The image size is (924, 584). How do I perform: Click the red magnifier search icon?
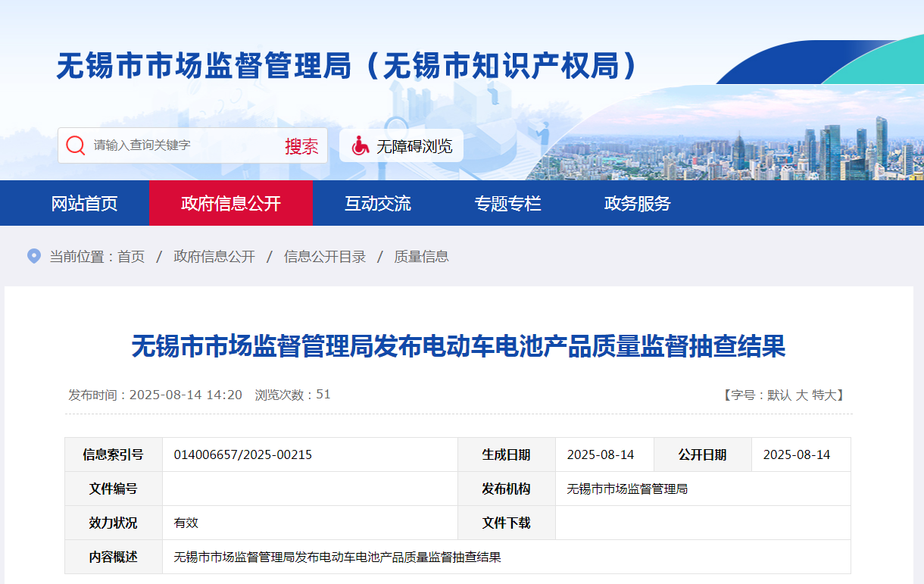click(76, 145)
